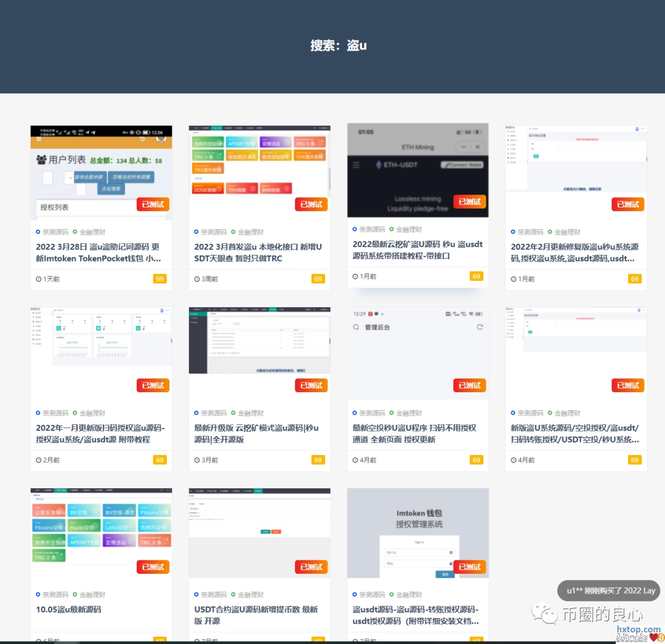Open the 最新升级版 云挖矿模式 post title
The image size is (665, 644).
pyautogui.click(x=258, y=433)
